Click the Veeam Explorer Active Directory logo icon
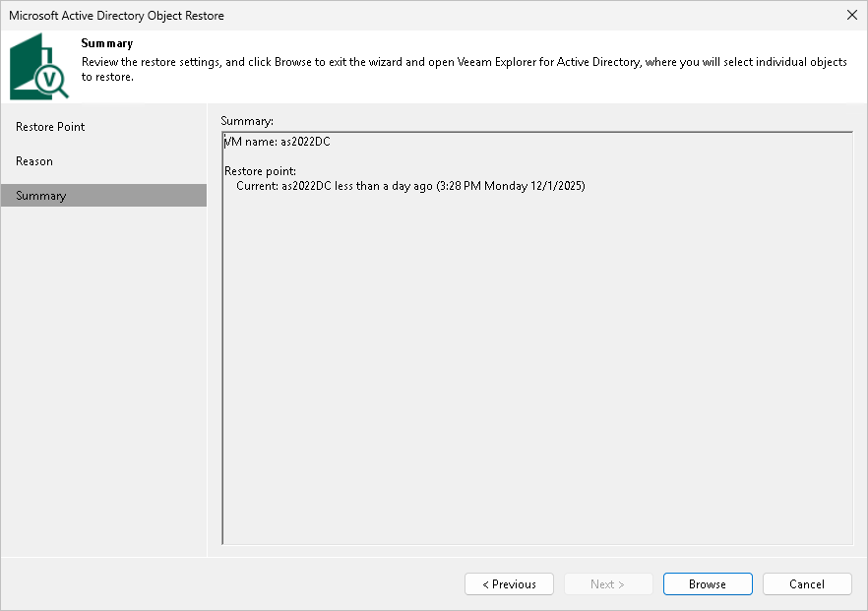Viewport: 868px width, 611px height. click(37, 66)
